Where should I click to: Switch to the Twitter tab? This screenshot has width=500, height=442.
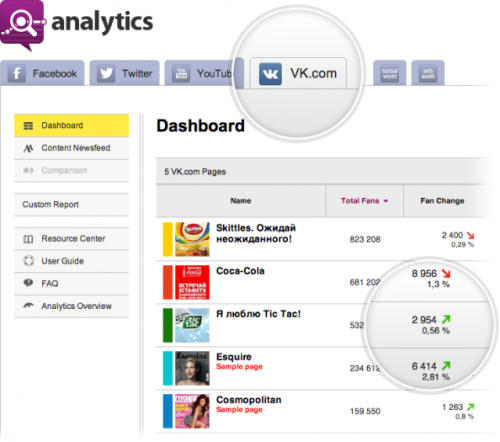pos(124,73)
